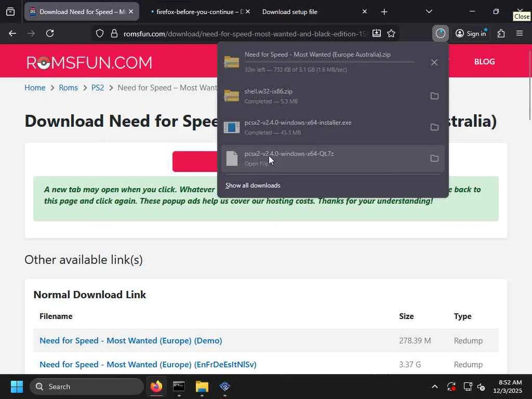Close the Download setup file tab
The height and width of the screenshot is (399, 532).
365,11
